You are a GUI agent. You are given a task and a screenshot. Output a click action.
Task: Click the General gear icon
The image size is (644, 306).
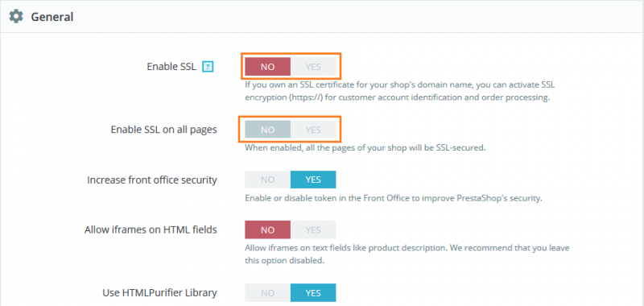[x=16, y=17]
